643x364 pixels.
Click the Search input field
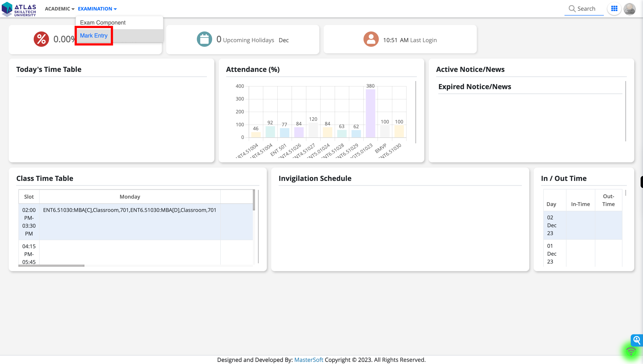point(585,8)
